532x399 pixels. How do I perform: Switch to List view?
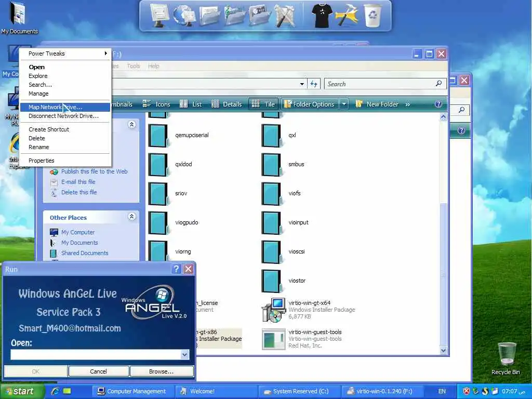click(x=190, y=104)
